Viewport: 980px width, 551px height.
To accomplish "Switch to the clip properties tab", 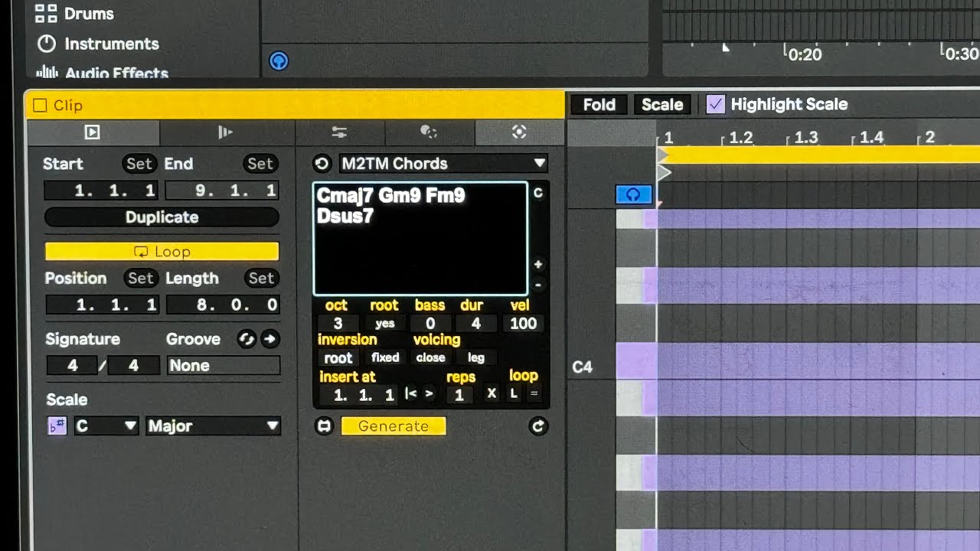I will (93, 132).
